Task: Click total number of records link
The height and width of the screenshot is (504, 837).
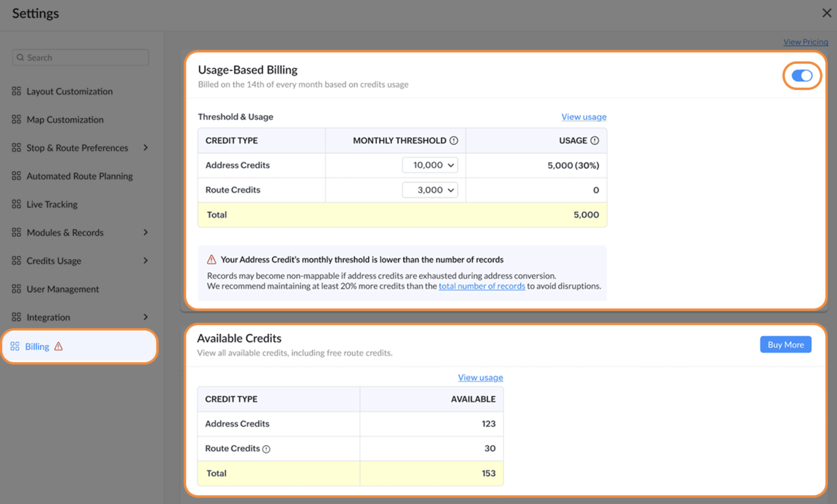Action: [x=481, y=286]
